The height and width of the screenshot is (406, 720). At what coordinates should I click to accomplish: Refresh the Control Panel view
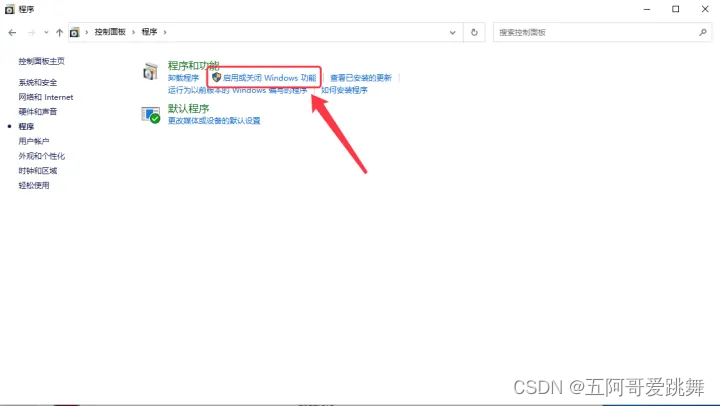point(474,32)
